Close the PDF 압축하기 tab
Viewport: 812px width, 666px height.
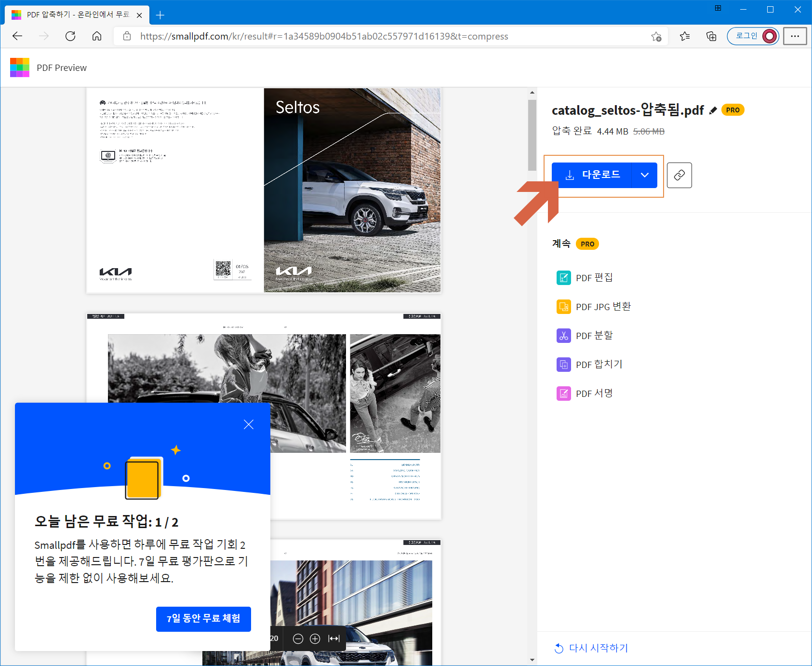[139, 15]
